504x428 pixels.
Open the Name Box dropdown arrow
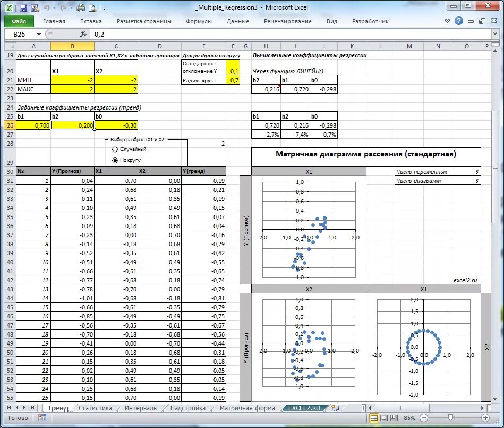[x=39, y=35]
